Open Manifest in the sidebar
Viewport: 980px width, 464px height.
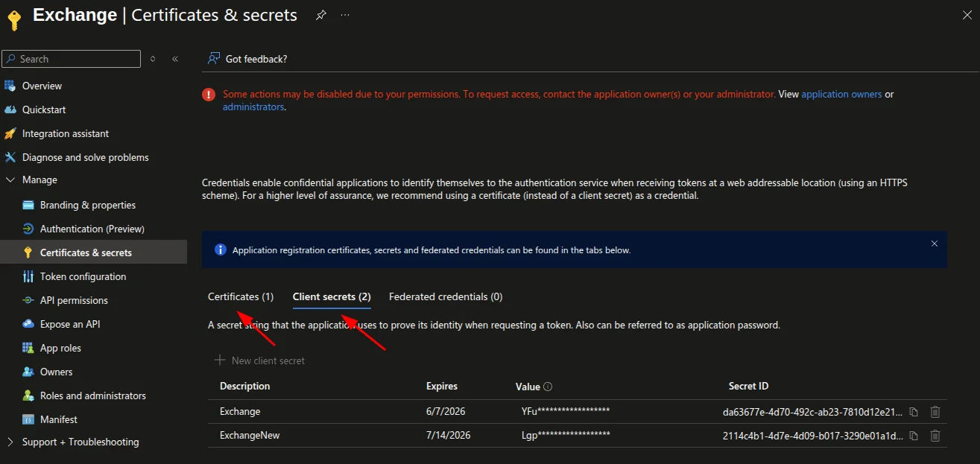59,419
